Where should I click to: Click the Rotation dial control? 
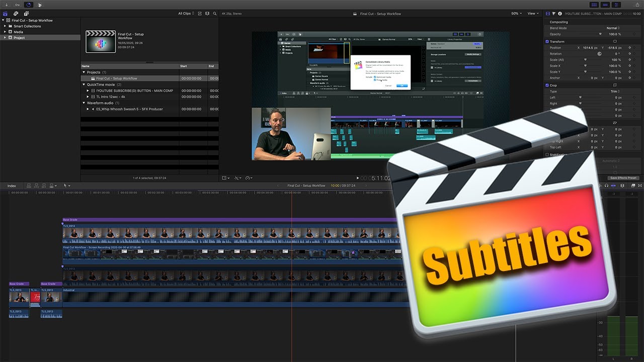(599, 54)
